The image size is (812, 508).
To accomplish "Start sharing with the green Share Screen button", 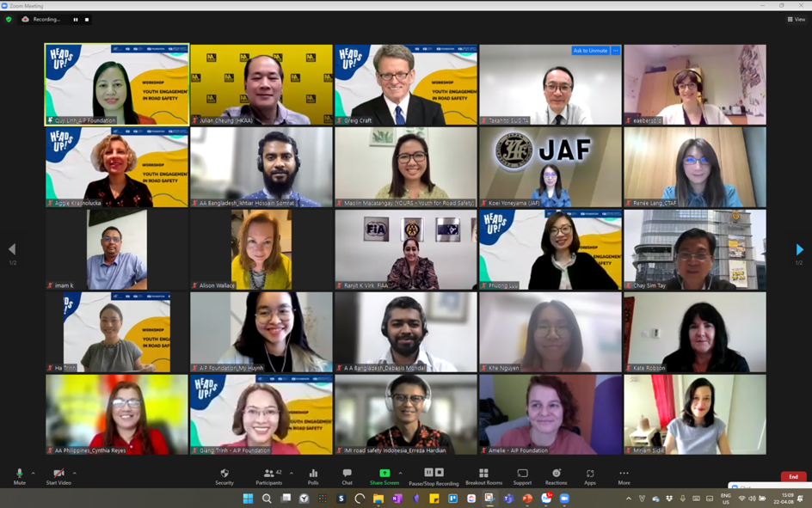I will pos(384,476).
